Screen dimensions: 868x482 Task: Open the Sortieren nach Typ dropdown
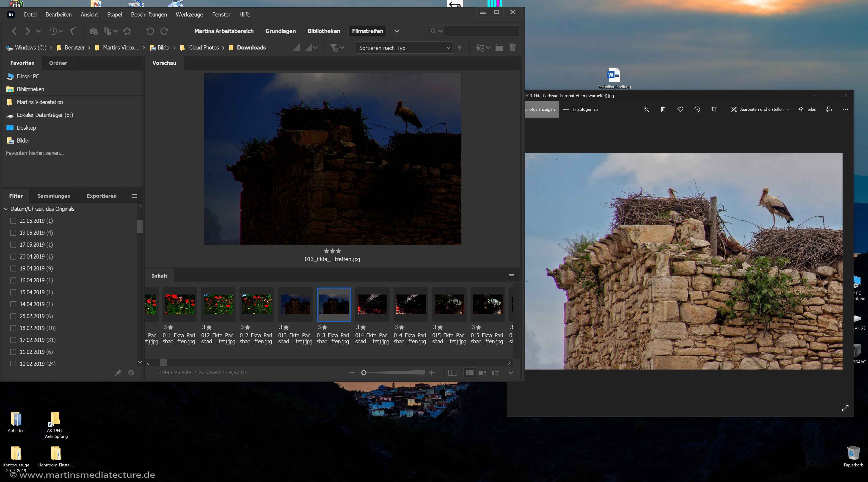pos(404,47)
